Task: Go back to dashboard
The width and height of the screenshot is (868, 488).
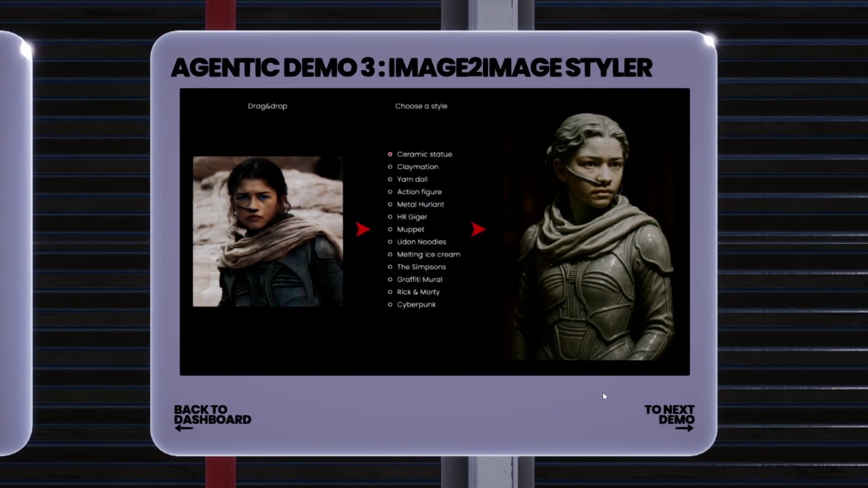Action: pos(212,417)
